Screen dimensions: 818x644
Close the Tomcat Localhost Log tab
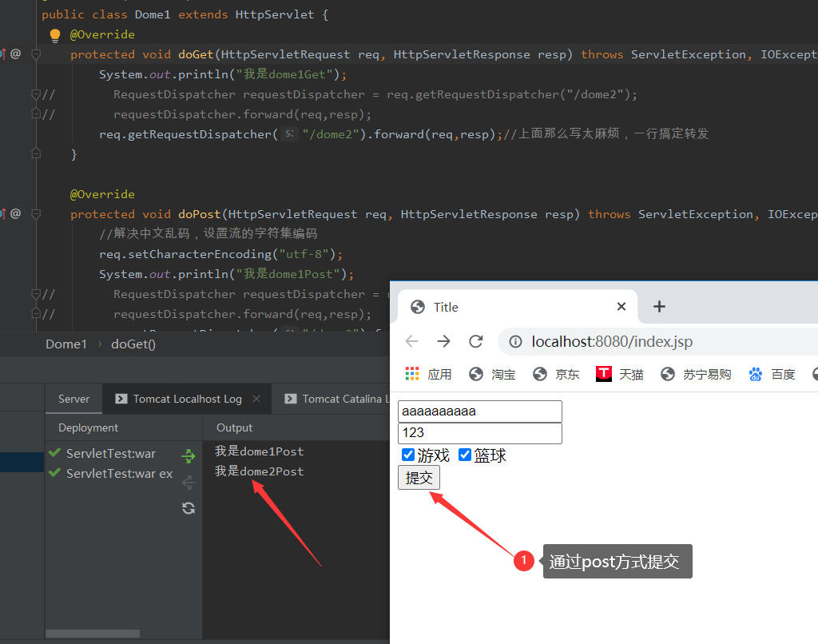(256, 399)
